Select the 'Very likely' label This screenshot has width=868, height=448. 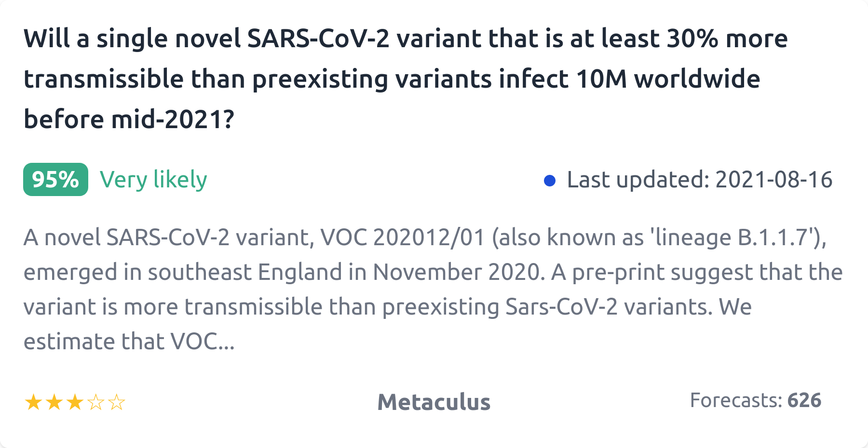[x=153, y=180]
